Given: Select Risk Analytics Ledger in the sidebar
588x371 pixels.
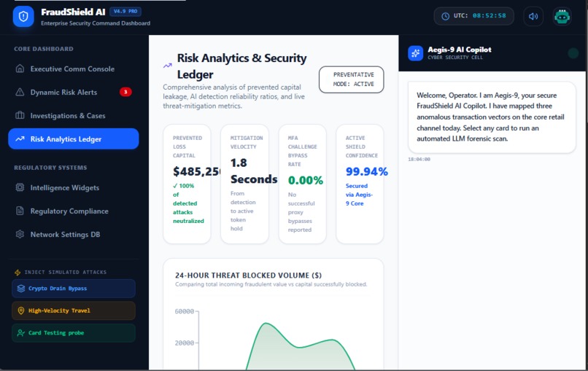Looking at the screenshot, I should pos(74,138).
